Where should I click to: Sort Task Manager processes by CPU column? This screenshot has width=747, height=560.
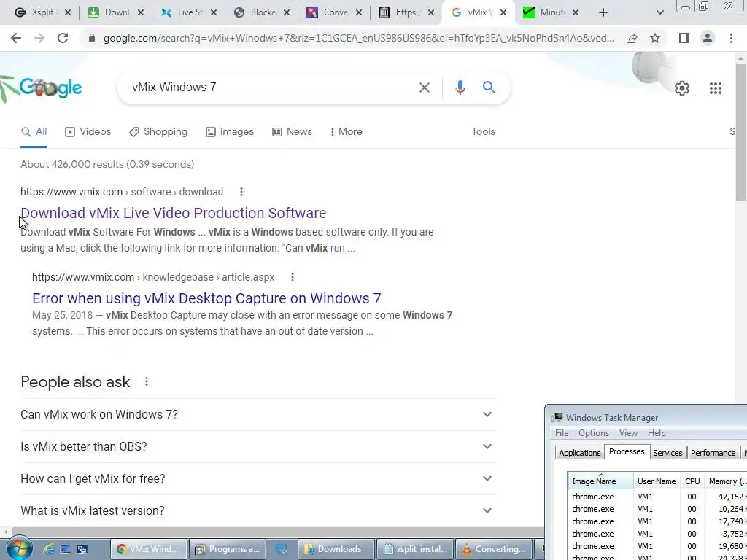point(692,481)
